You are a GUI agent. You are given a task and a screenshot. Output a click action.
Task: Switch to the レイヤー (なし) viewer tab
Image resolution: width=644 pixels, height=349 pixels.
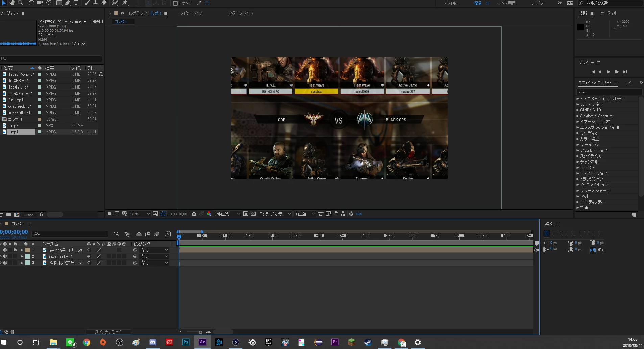[191, 13]
